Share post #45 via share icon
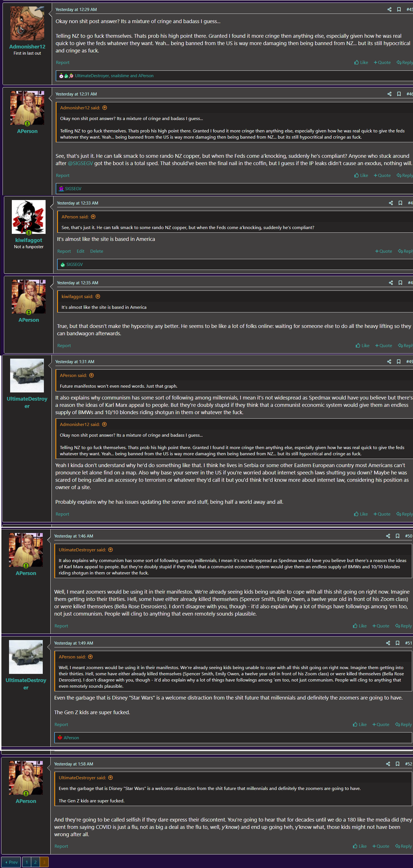This screenshot has height=868, width=413. coord(389,9)
